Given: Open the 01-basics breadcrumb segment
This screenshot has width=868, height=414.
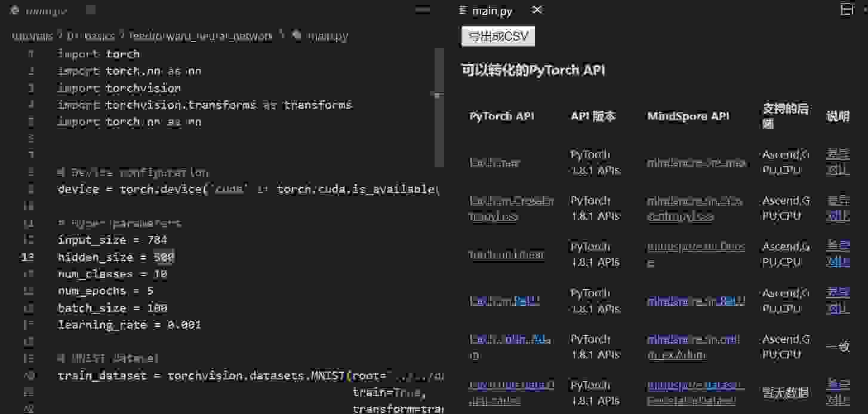Looking at the screenshot, I should tap(90, 36).
